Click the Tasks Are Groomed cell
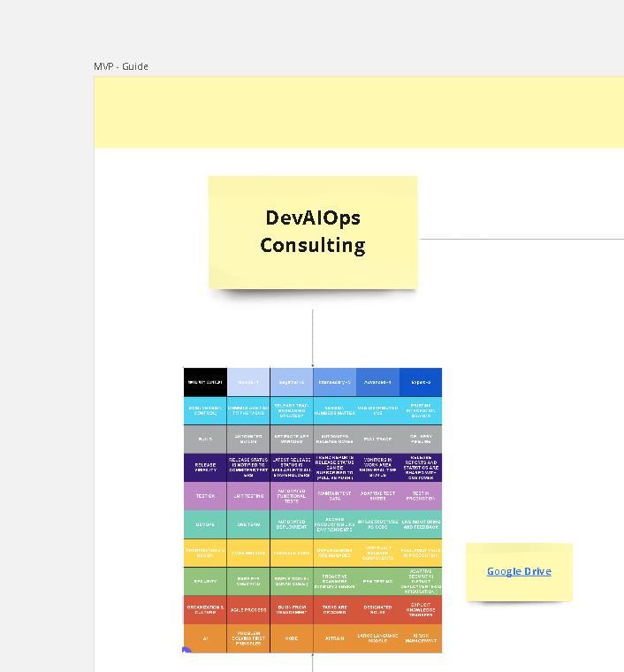 pos(334,610)
